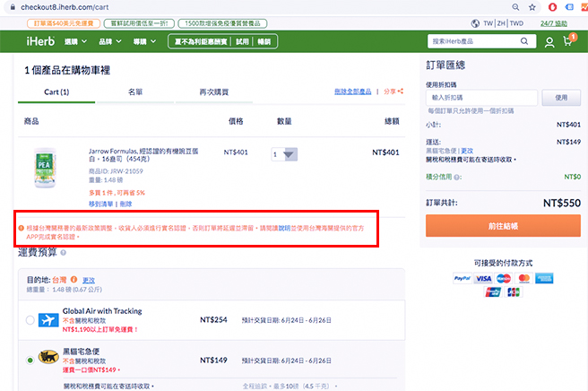
Task: Click the browser zoom magnifier icon
Action: [x=515, y=7]
